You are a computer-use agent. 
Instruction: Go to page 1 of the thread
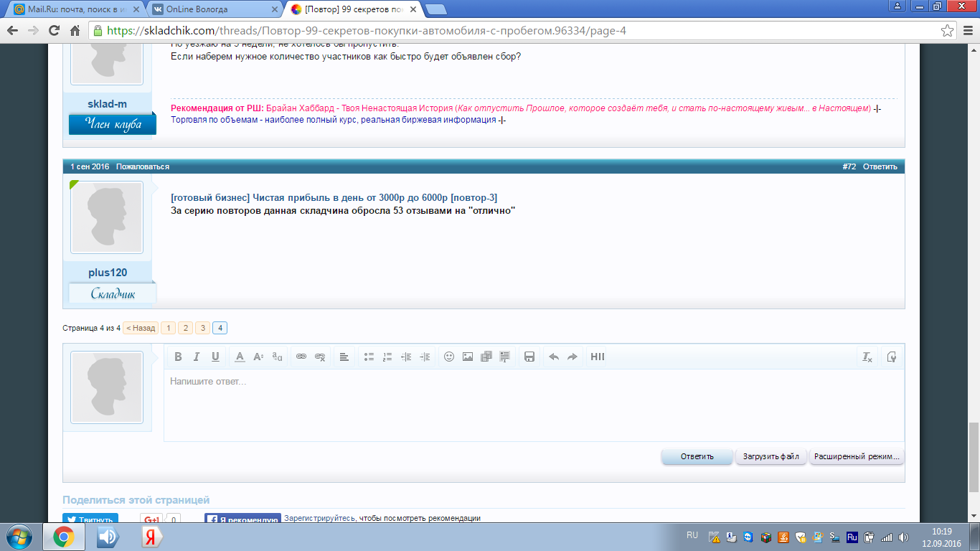coord(168,328)
